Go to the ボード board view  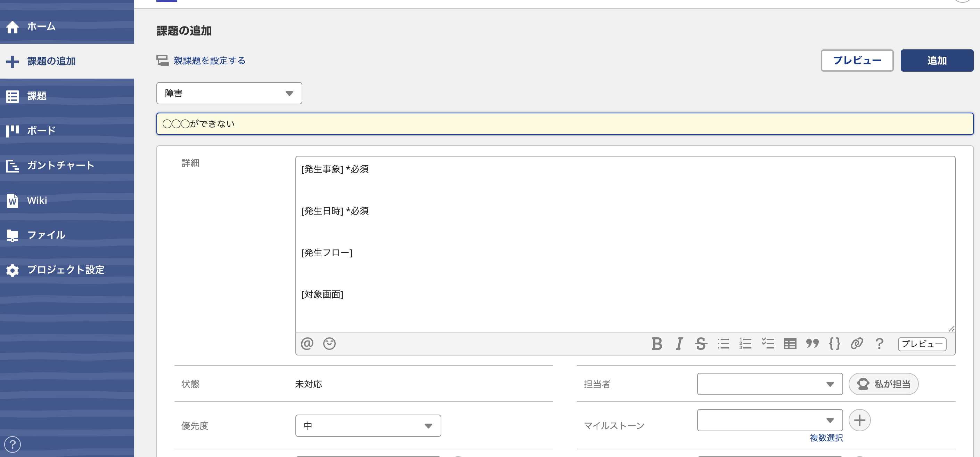[x=67, y=131]
